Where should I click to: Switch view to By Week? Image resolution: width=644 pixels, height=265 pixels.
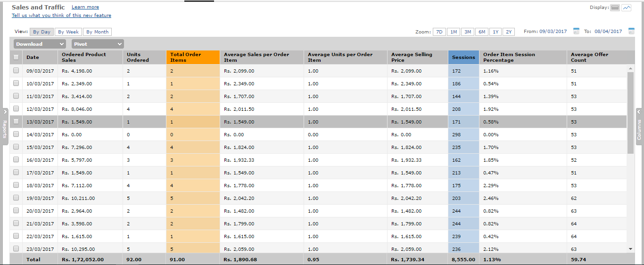coord(68,32)
